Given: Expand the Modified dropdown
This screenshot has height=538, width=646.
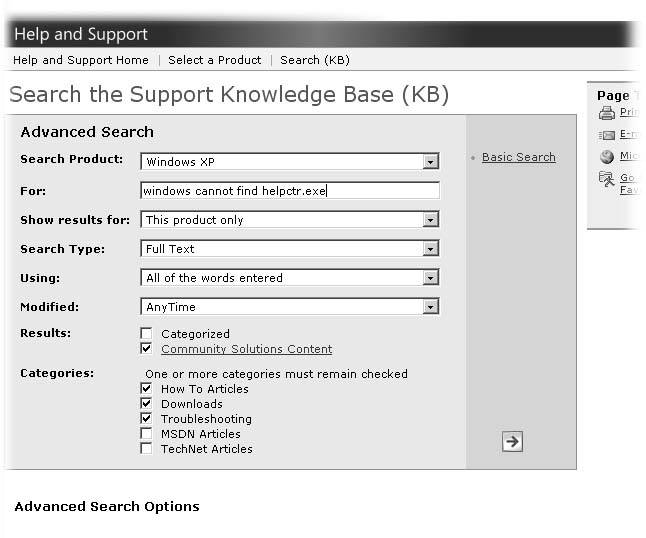Looking at the screenshot, I should point(430,307).
